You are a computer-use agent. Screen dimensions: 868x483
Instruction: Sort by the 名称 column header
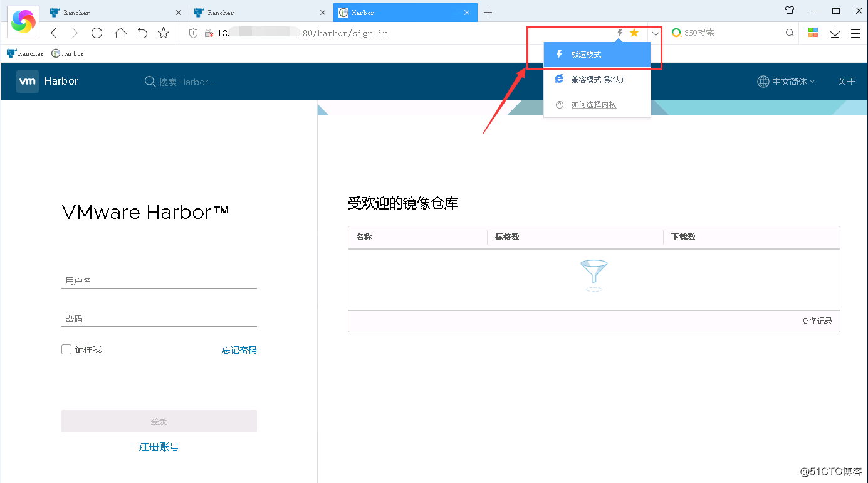click(364, 237)
